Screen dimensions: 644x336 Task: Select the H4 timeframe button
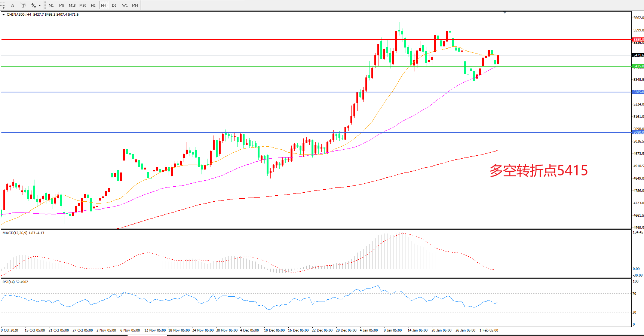[104, 5]
